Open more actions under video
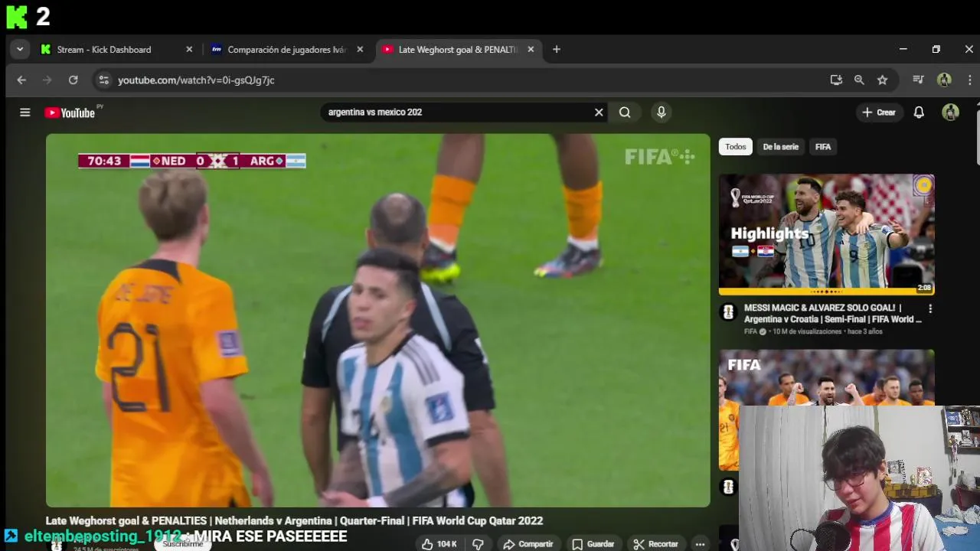 coord(700,544)
